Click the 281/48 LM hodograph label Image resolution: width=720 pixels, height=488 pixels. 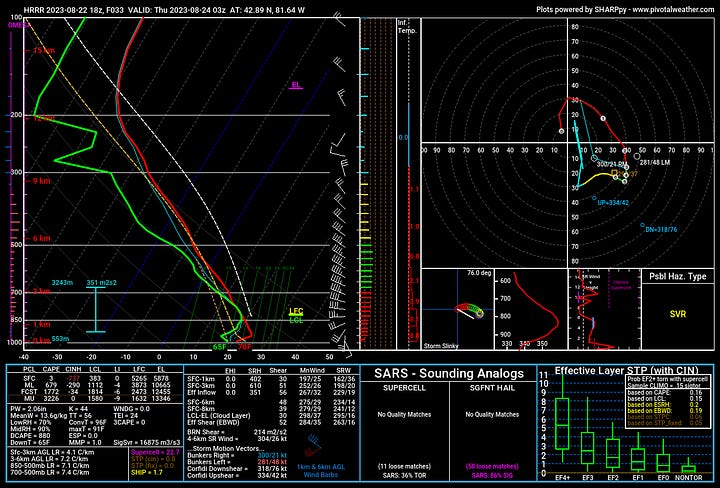654,163
